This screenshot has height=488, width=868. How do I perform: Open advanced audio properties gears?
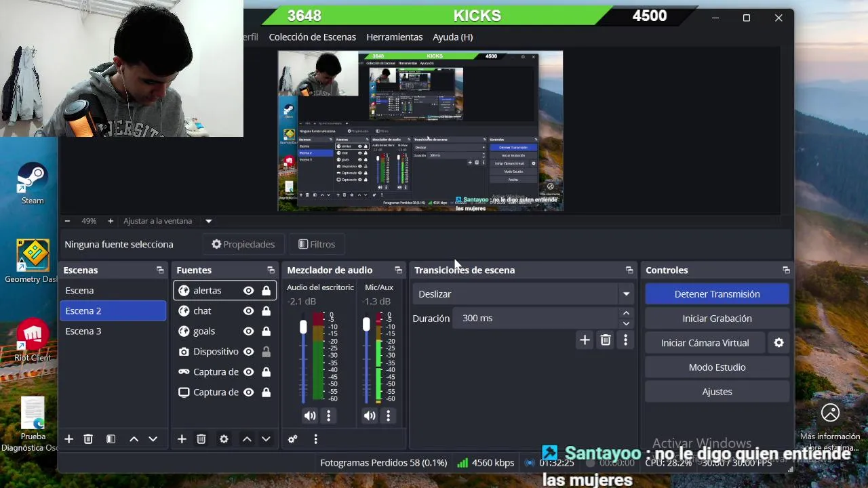pyautogui.click(x=293, y=439)
